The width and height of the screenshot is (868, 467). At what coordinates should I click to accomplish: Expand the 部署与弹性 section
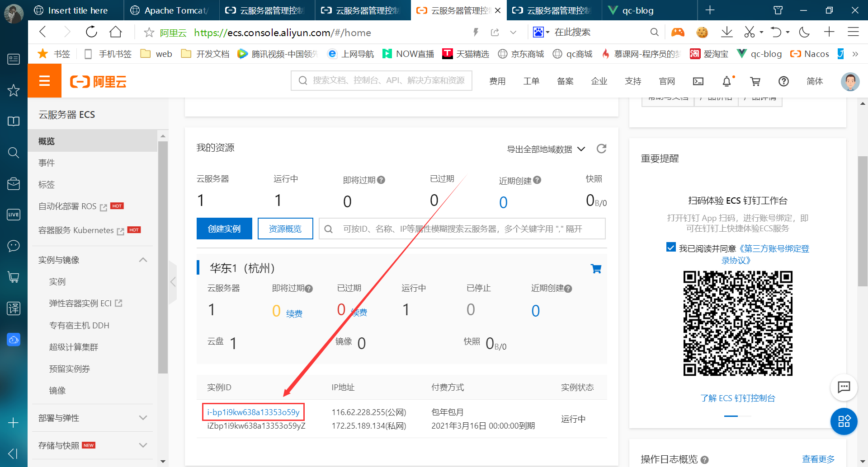click(x=143, y=418)
